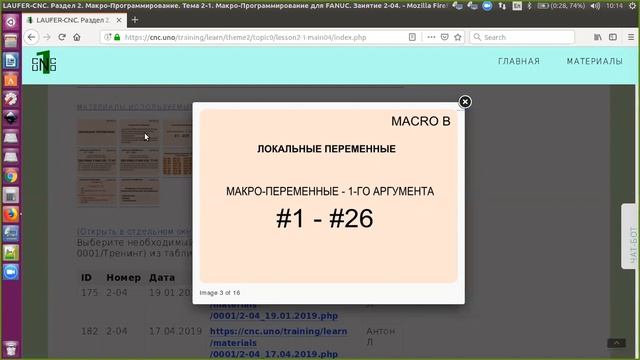
Task: Open the Ubuntu Dash launcher
Action: pyautogui.click(x=11, y=22)
